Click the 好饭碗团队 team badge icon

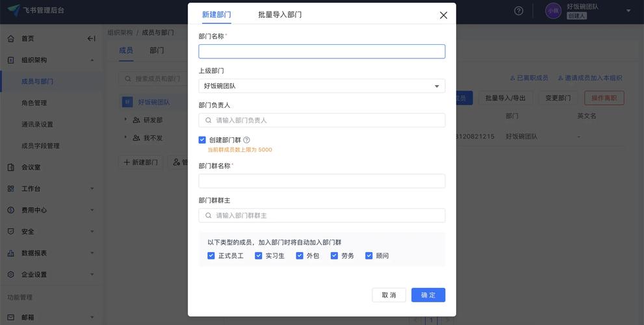coord(127,102)
